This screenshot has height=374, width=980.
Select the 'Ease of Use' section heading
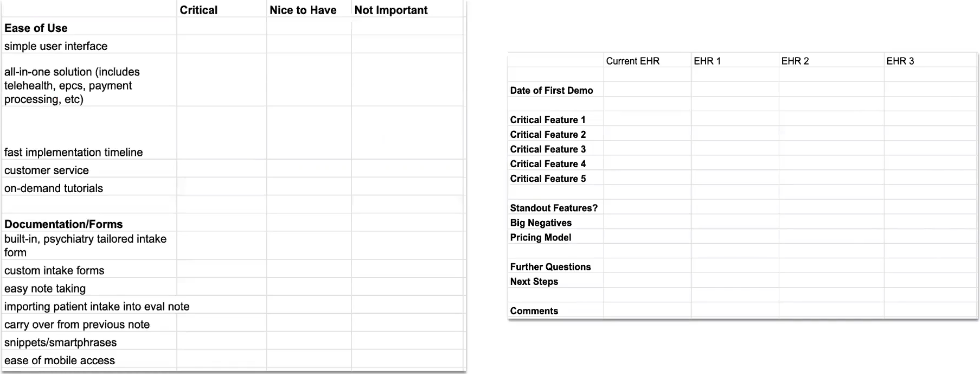point(36,28)
